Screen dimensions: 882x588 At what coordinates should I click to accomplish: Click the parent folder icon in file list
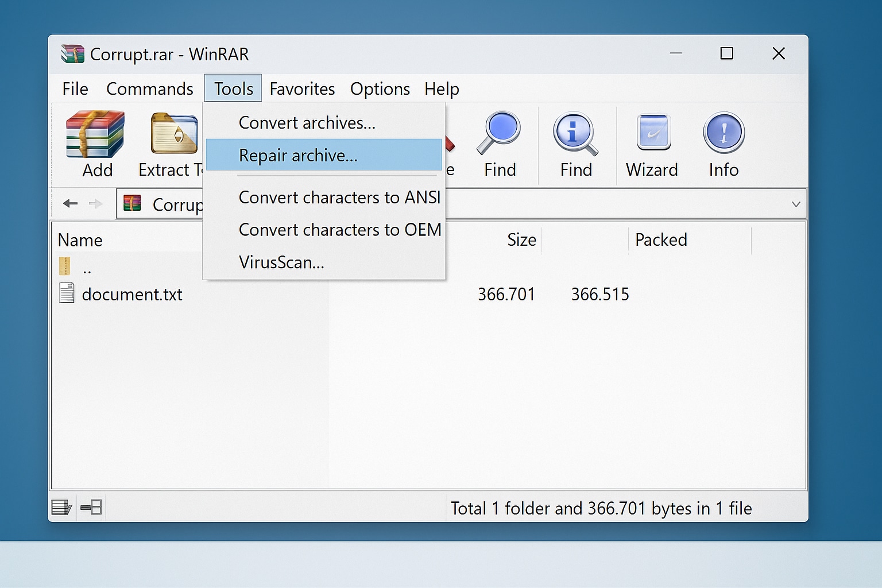(65, 266)
